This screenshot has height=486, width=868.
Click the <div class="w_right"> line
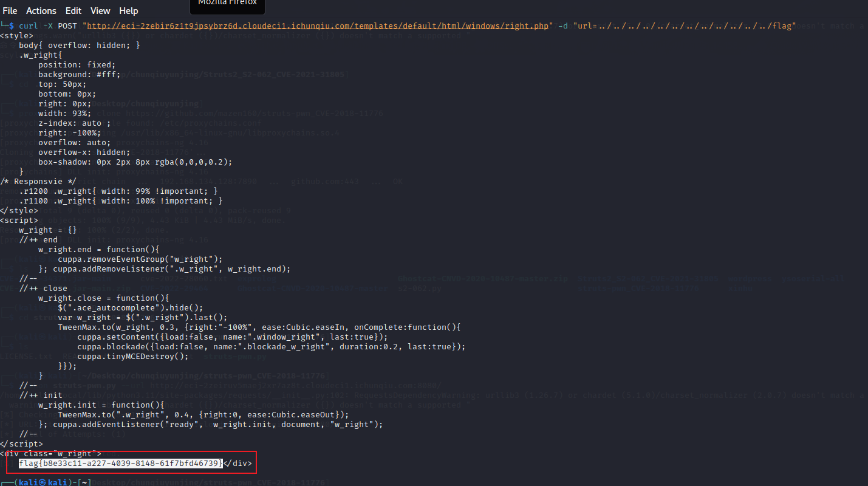click(x=51, y=454)
